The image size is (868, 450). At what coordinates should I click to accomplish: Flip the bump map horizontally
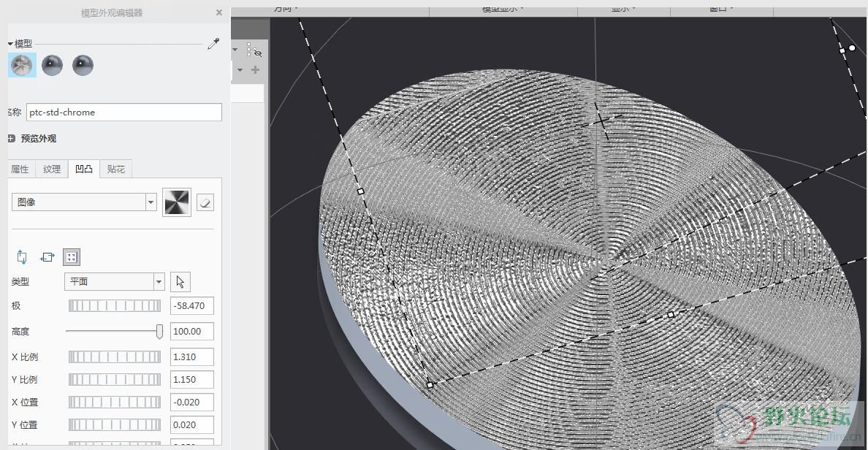click(47, 257)
